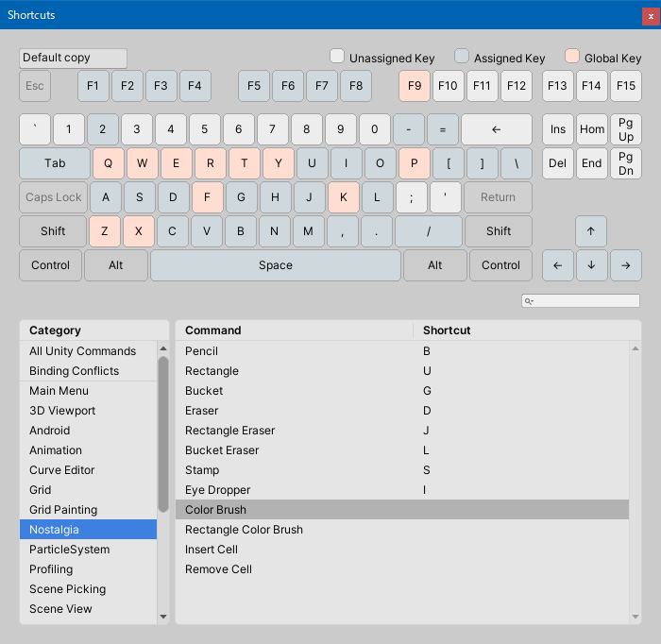Open the Default copy profile dropdown
Image resolution: width=661 pixels, height=644 pixels.
[73, 59]
